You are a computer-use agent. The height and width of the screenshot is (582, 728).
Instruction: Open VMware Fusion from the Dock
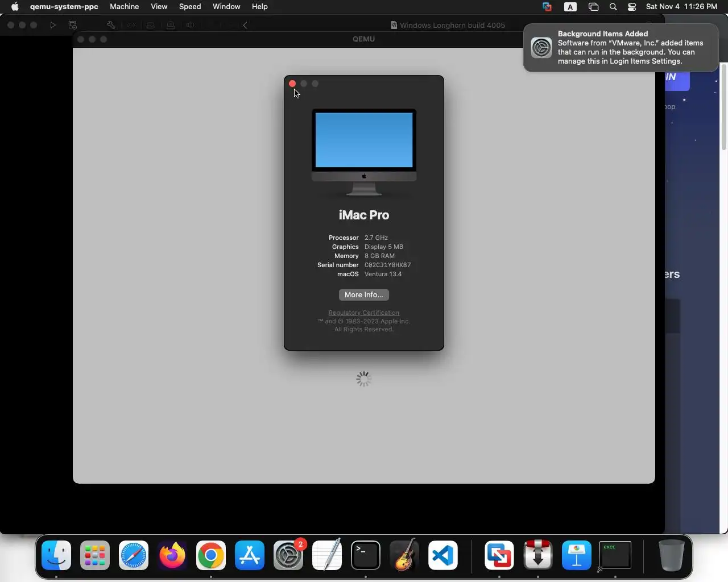point(499,555)
